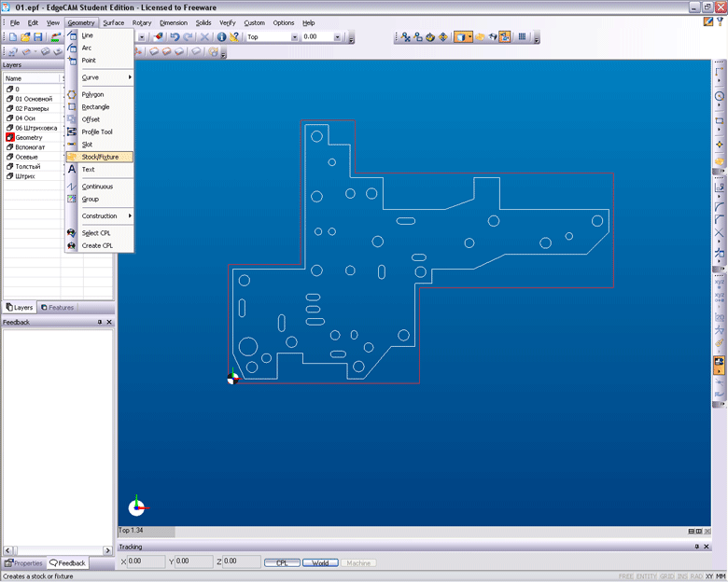The height and width of the screenshot is (582, 728).
Task: Click the What's This help icon
Action: pyautogui.click(x=234, y=37)
